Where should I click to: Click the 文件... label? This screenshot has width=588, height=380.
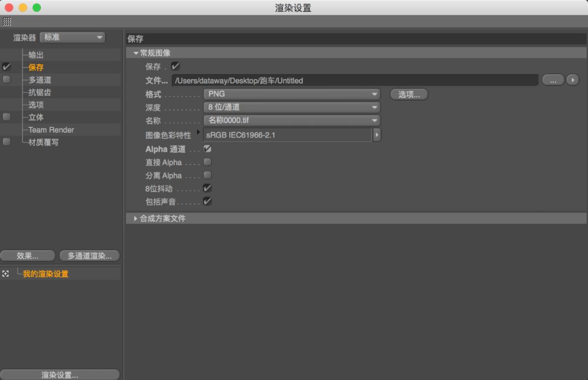(156, 80)
